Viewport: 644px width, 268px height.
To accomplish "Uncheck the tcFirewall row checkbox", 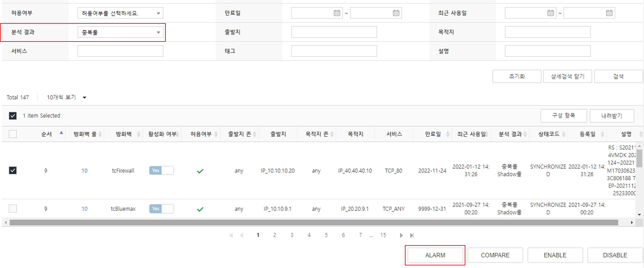I will point(13,171).
